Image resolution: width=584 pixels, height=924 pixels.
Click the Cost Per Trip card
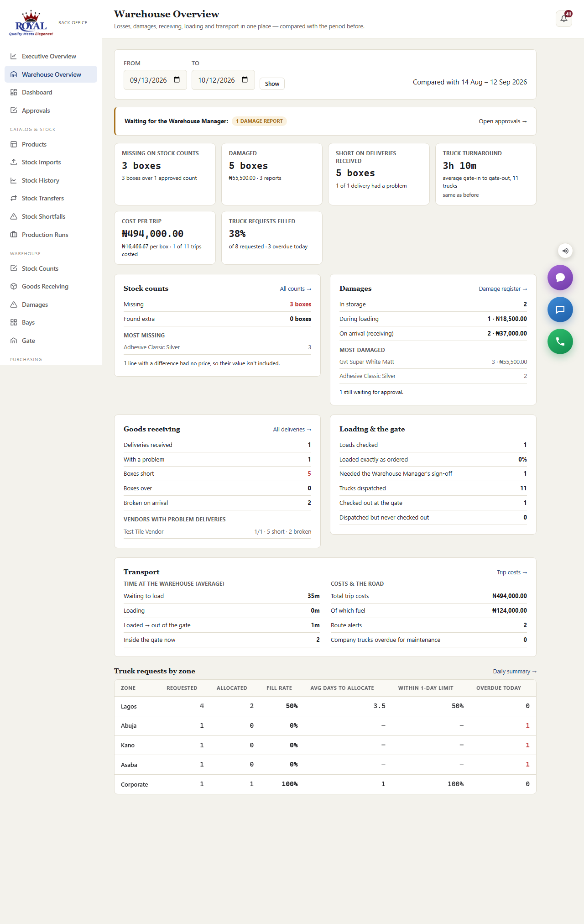coord(165,238)
